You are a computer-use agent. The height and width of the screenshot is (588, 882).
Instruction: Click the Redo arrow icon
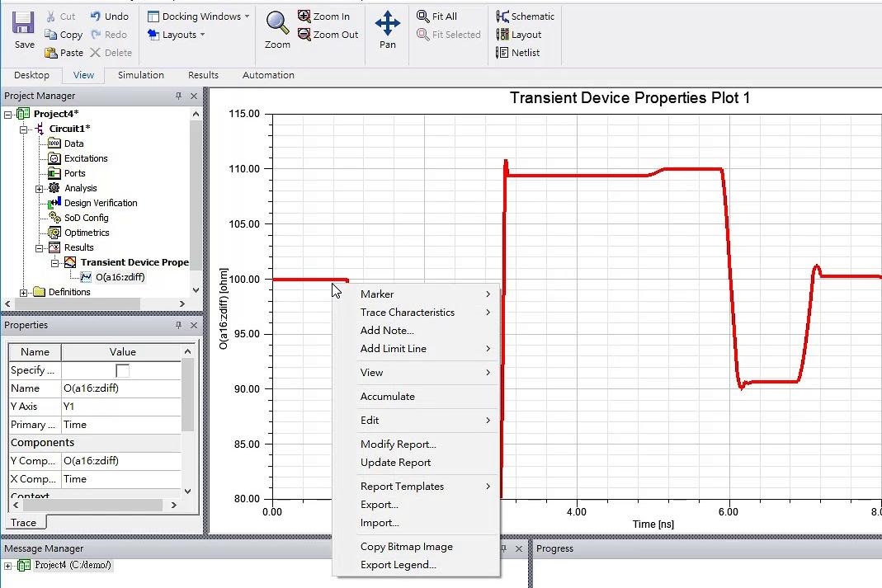[x=96, y=35]
